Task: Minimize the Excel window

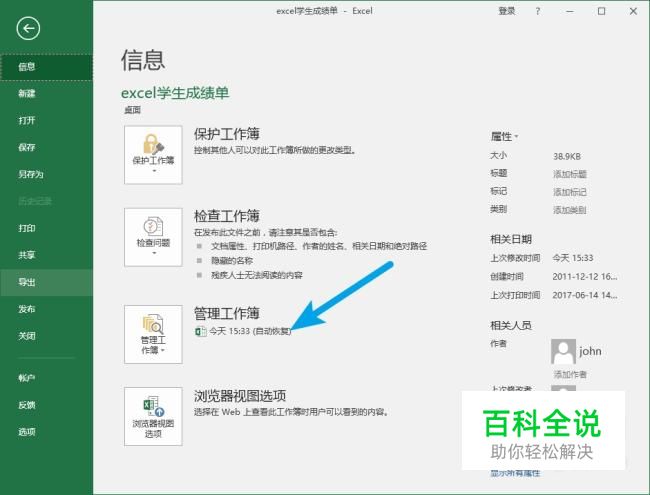Action: [570, 11]
